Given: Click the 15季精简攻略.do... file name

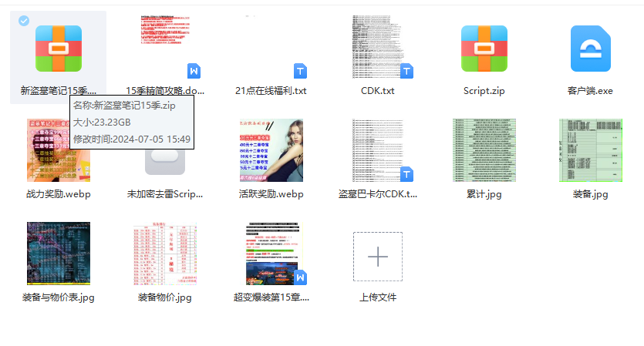Looking at the screenshot, I should (165, 91).
